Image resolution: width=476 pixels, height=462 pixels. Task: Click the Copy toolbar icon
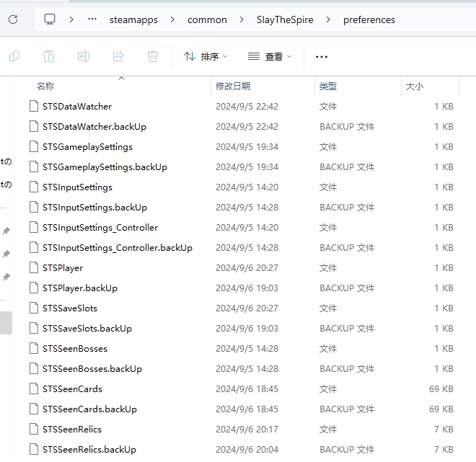point(14,56)
